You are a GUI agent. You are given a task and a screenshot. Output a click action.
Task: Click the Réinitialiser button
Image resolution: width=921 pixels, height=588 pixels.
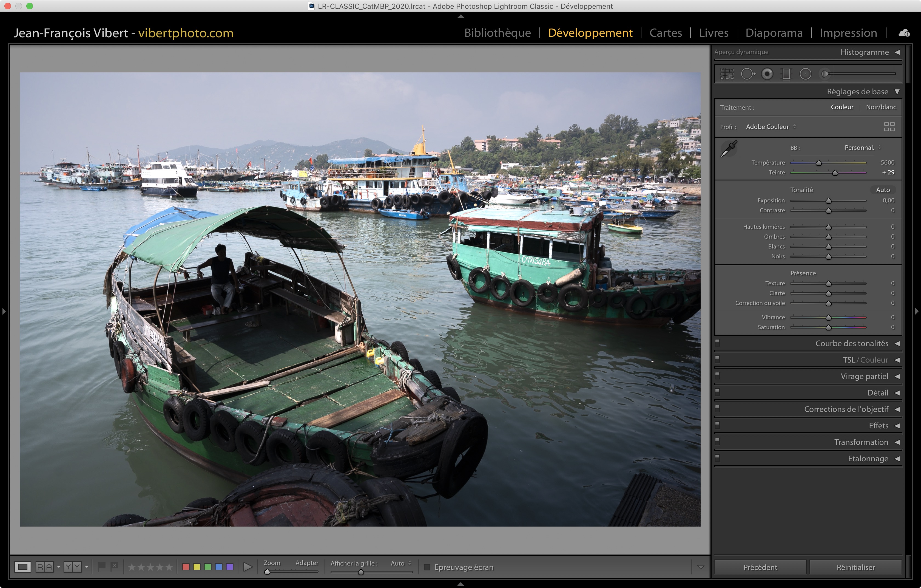click(855, 567)
